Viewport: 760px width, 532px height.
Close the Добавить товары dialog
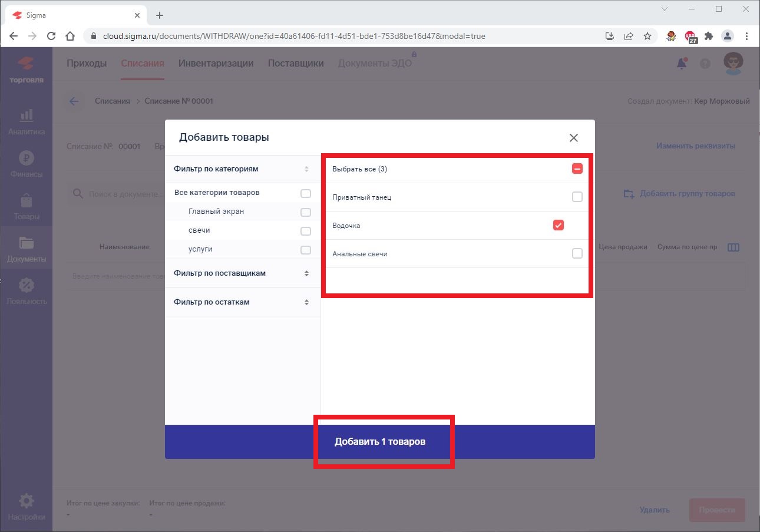(x=573, y=138)
